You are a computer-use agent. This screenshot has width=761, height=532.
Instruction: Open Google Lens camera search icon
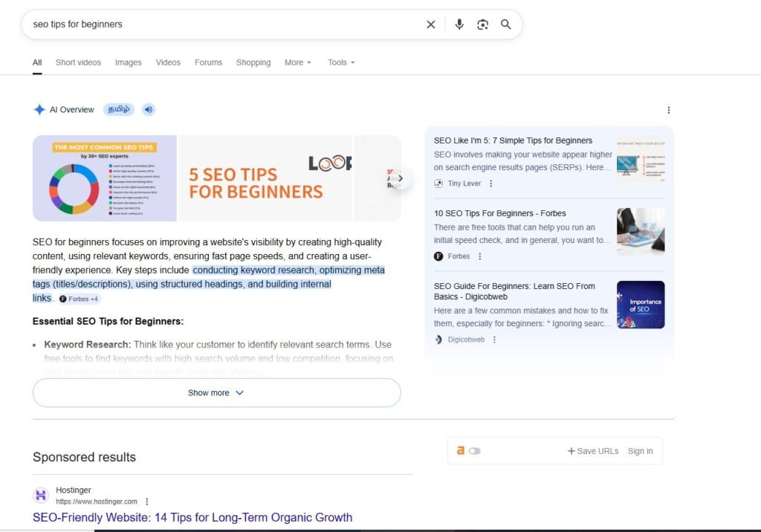coord(482,24)
